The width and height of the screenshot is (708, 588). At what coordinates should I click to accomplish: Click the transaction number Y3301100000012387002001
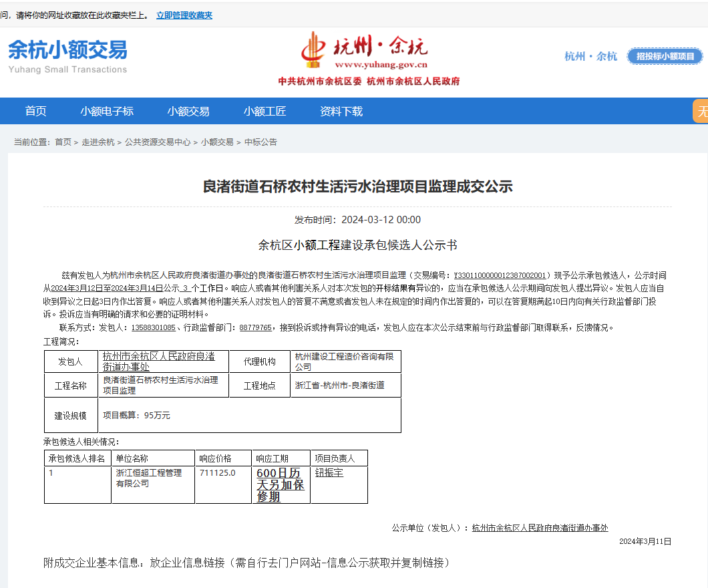point(500,275)
